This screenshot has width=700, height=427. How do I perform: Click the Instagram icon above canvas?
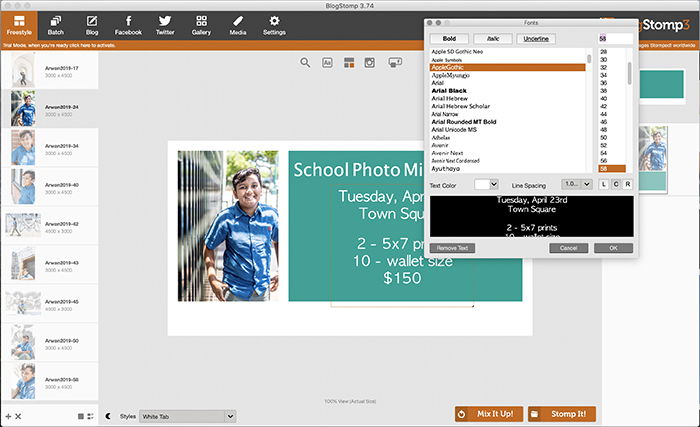click(x=370, y=63)
